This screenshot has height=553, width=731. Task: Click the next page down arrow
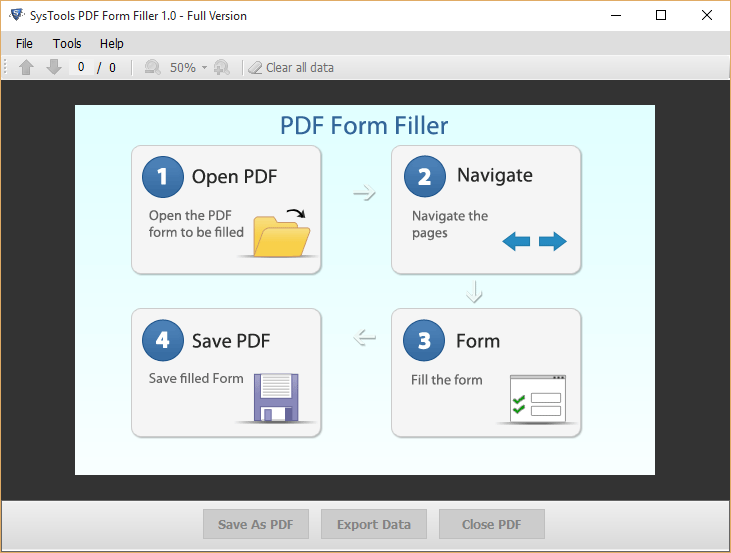[54, 67]
